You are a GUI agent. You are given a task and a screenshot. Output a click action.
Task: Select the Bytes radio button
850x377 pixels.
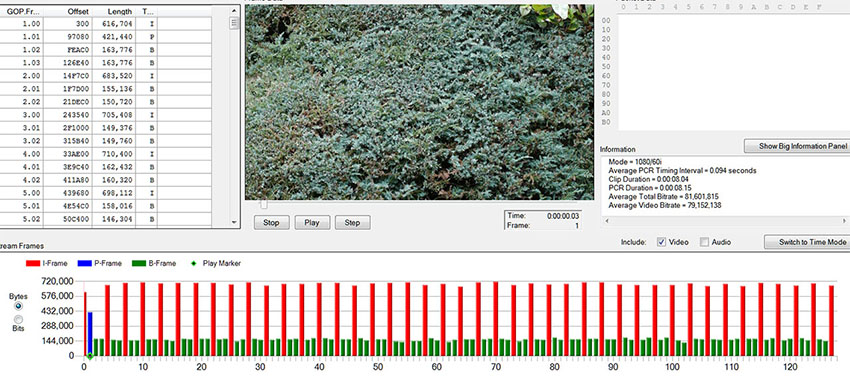[18, 306]
